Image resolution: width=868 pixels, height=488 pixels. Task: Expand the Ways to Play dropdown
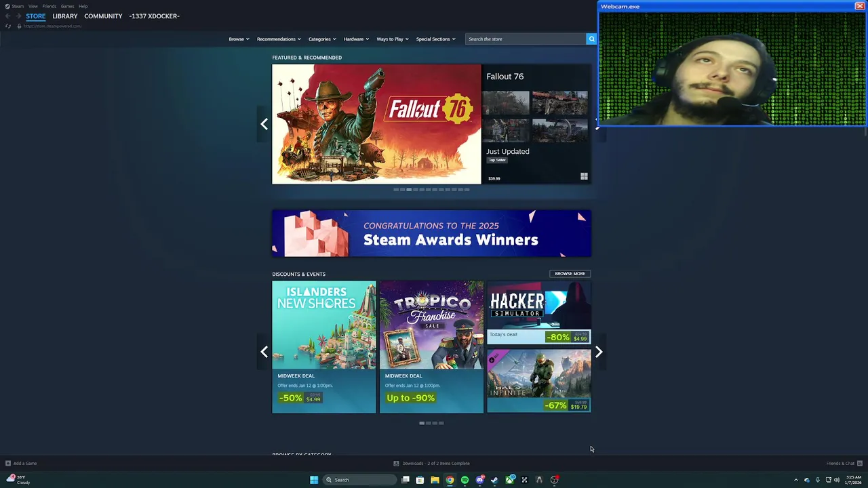[393, 39]
